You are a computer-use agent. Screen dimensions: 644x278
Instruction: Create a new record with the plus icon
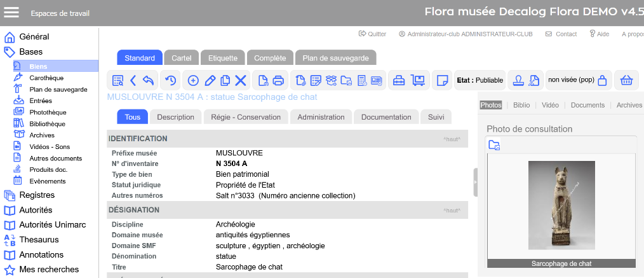(193, 80)
